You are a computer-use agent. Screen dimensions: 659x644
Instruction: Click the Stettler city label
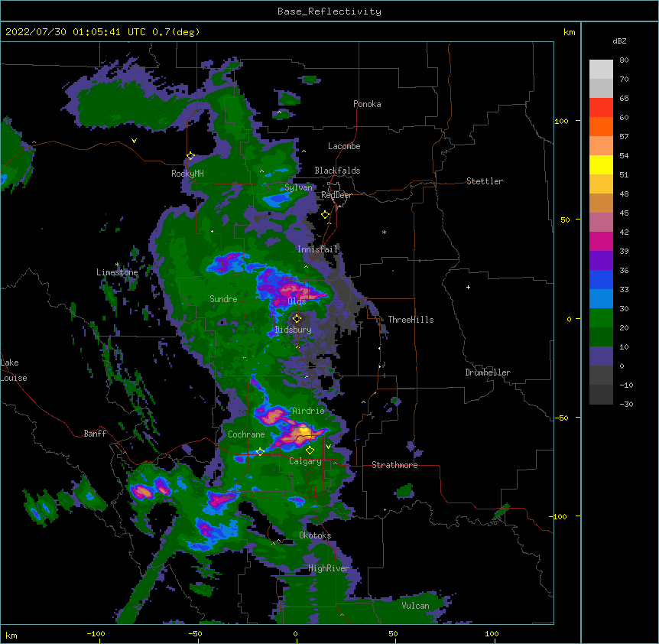tap(485, 181)
